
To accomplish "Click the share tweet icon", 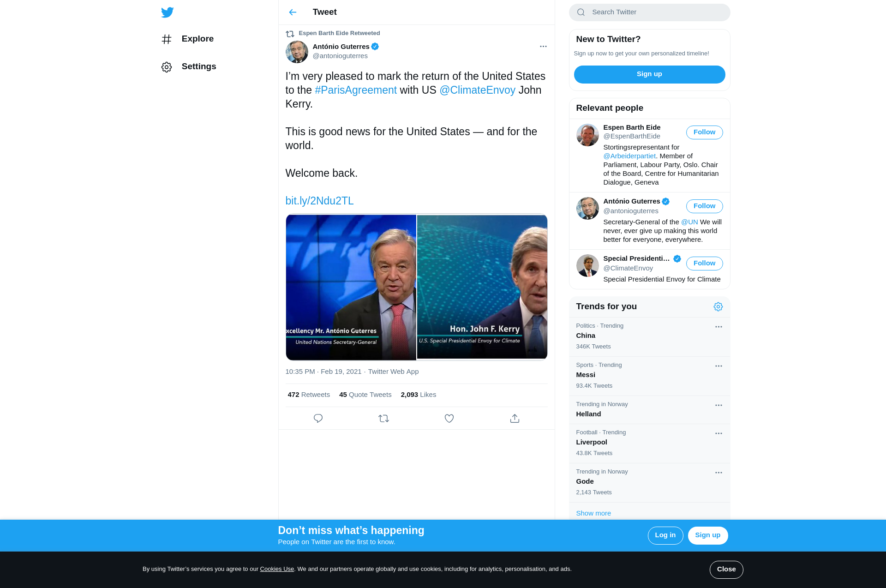I will pos(515,418).
